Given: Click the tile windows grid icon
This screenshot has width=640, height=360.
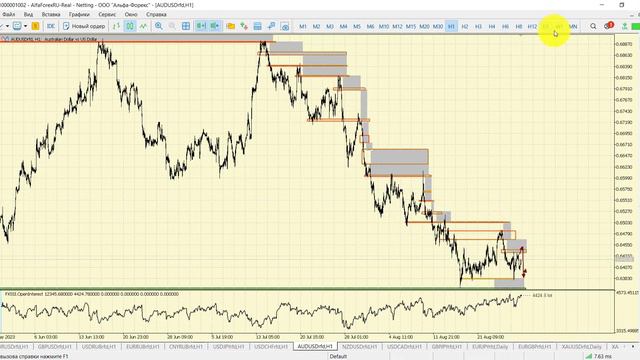Looking at the screenshot, I should click(186, 26).
